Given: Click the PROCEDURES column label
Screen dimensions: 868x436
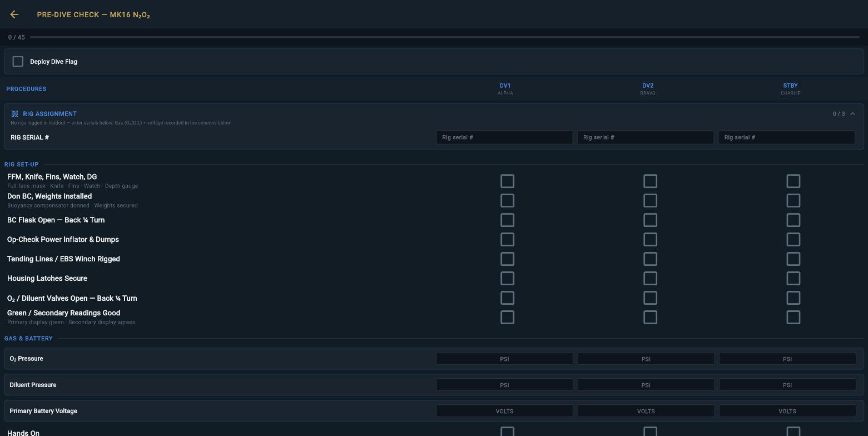Looking at the screenshot, I should 26,89.
